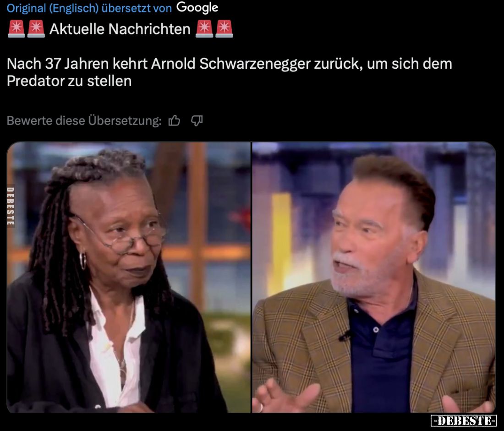Click the thumbs down translation rating icon

pos(197,120)
